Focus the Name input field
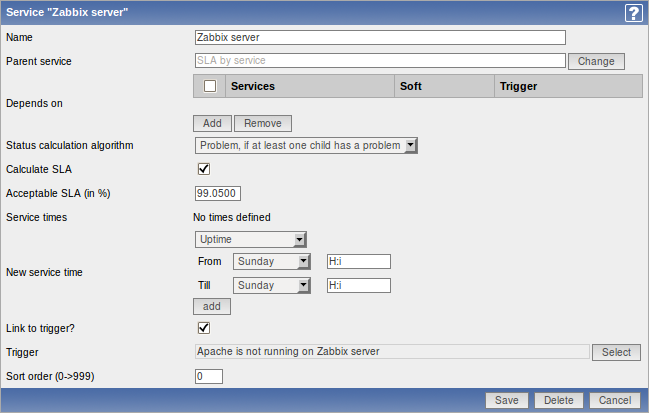This screenshot has width=649, height=413. click(380, 37)
